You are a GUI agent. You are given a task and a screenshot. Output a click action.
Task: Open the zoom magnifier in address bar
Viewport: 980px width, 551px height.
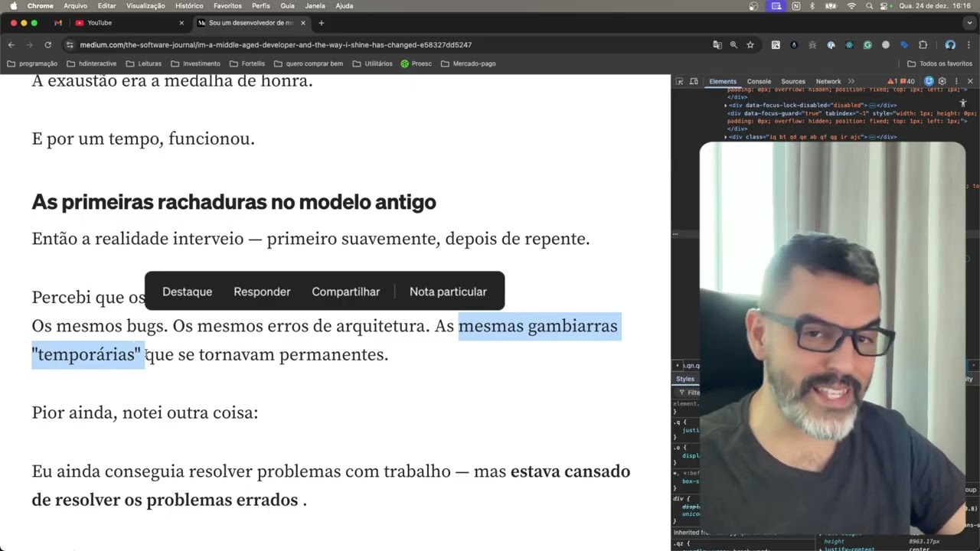[733, 45]
